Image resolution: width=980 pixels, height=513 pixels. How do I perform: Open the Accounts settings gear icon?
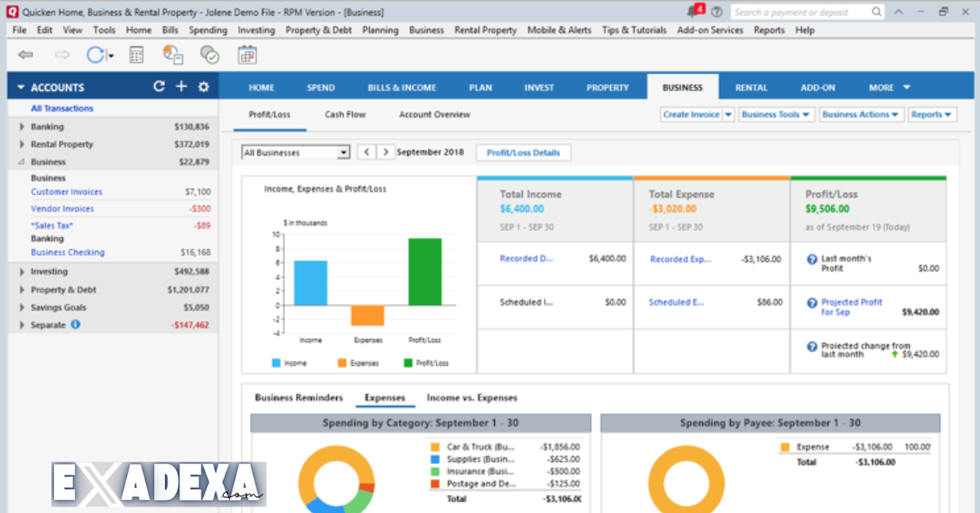203,87
